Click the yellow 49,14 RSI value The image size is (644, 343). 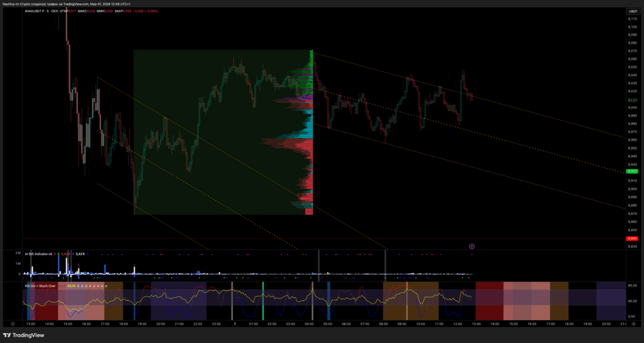[70, 286]
